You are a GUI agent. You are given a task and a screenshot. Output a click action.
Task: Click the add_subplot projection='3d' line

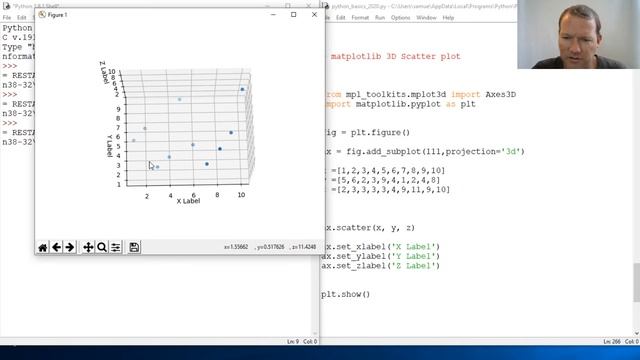424,151
